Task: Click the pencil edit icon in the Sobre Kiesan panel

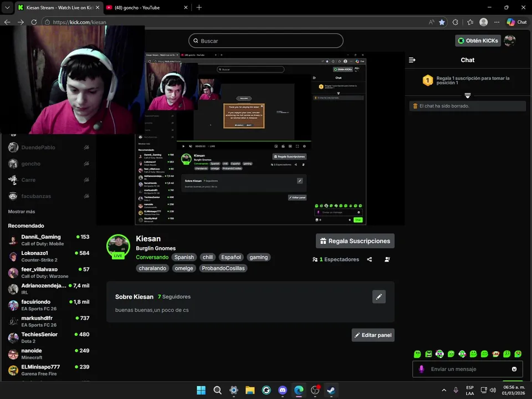Action: pyautogui.click(x=378, y=297)
